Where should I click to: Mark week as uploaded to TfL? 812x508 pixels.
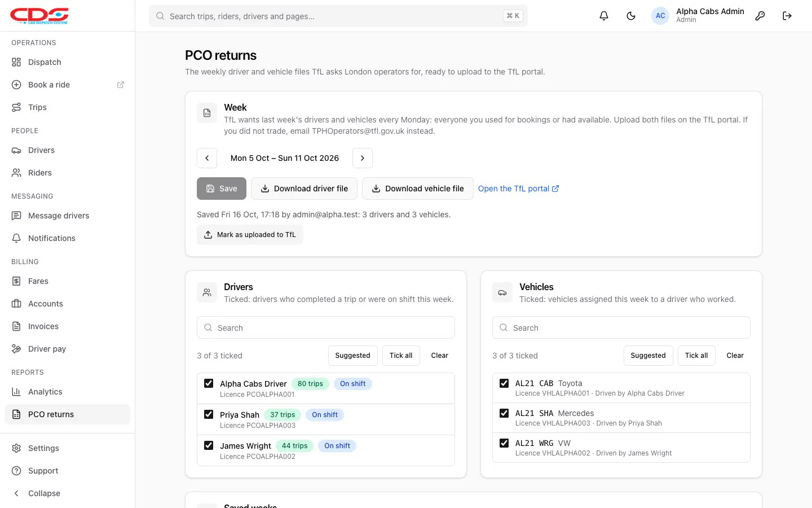coord(250,235)
